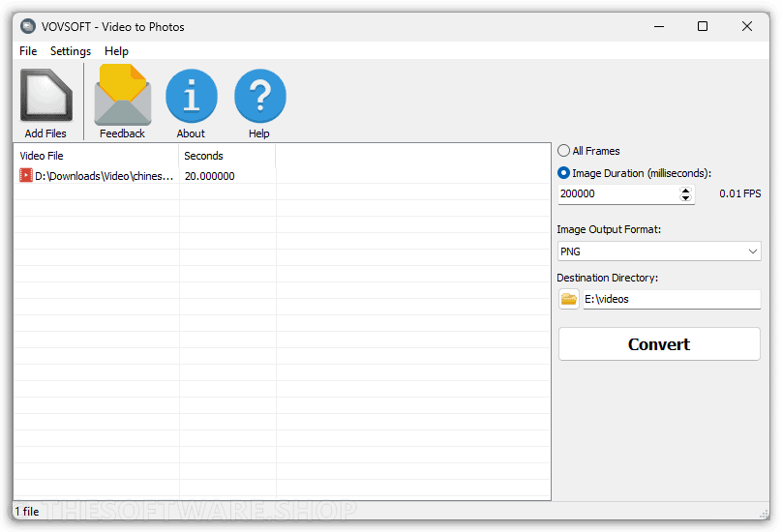This screenshot has height=532, width=782.
Task: Open the Settings menu
Action: 71,51
